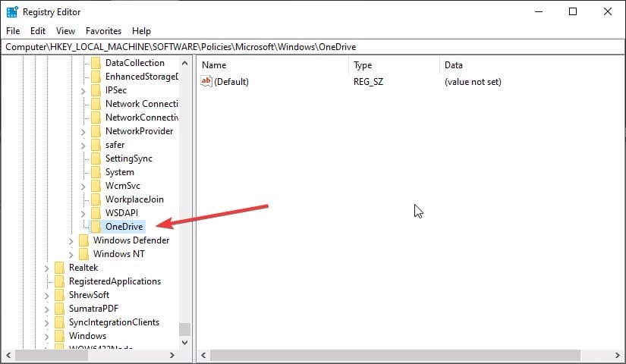The image size is (626, 364).
Task: Click the registry path address bar
Action: (313, 47)
